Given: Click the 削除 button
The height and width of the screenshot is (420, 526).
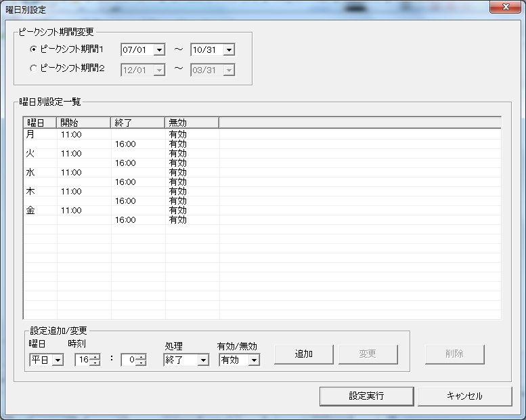Looking at the screenshot, I should point(454,354).
